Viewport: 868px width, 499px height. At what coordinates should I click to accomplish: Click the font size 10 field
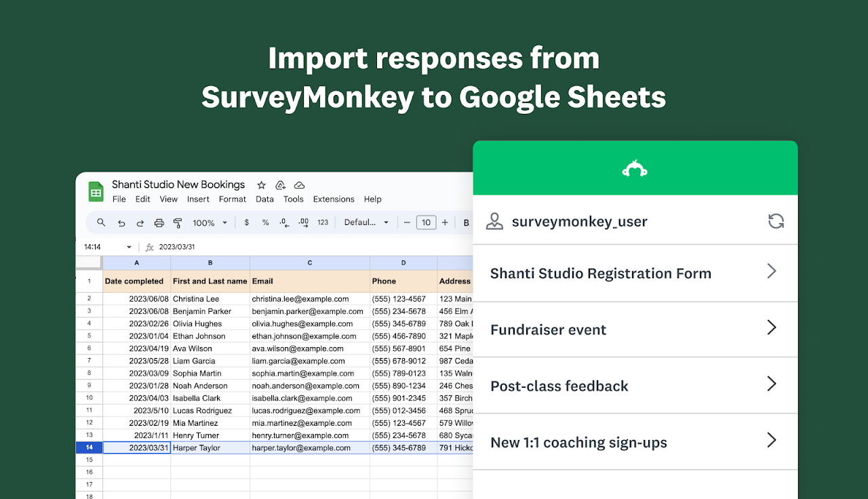(426, 222)
